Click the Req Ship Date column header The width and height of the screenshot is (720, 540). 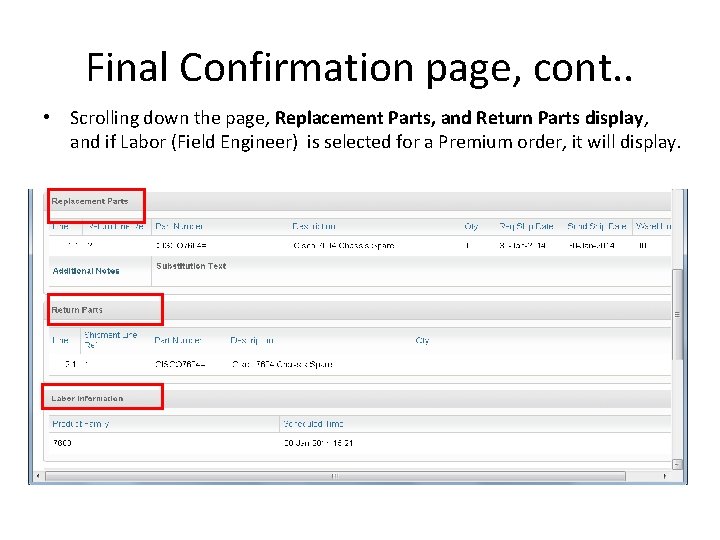(x=526, y=226)
